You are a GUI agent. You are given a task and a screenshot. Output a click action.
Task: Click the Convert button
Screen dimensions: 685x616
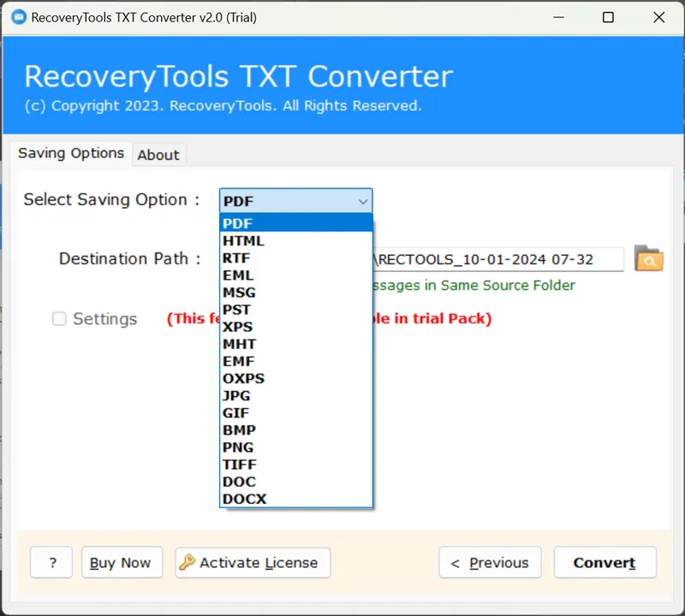click(605, 562)
